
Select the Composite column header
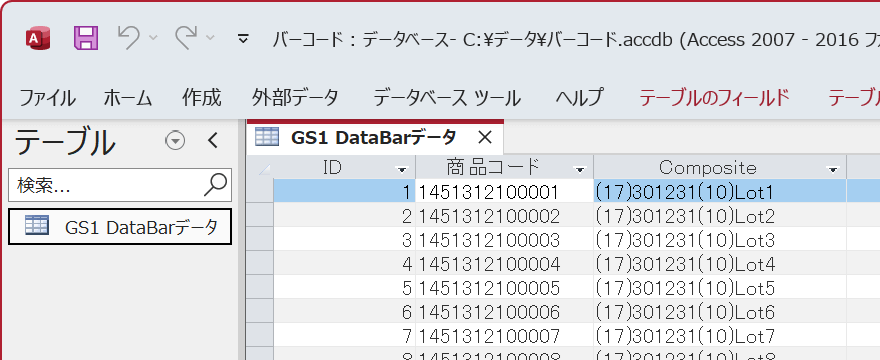point(708,167)
